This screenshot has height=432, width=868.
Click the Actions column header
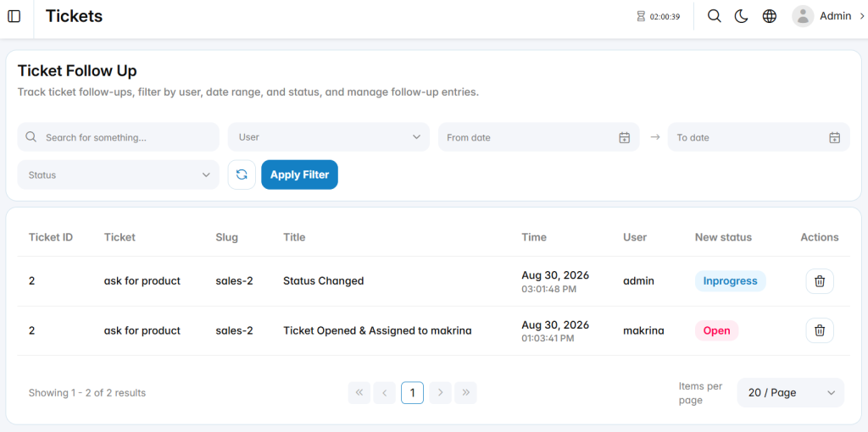820,237
